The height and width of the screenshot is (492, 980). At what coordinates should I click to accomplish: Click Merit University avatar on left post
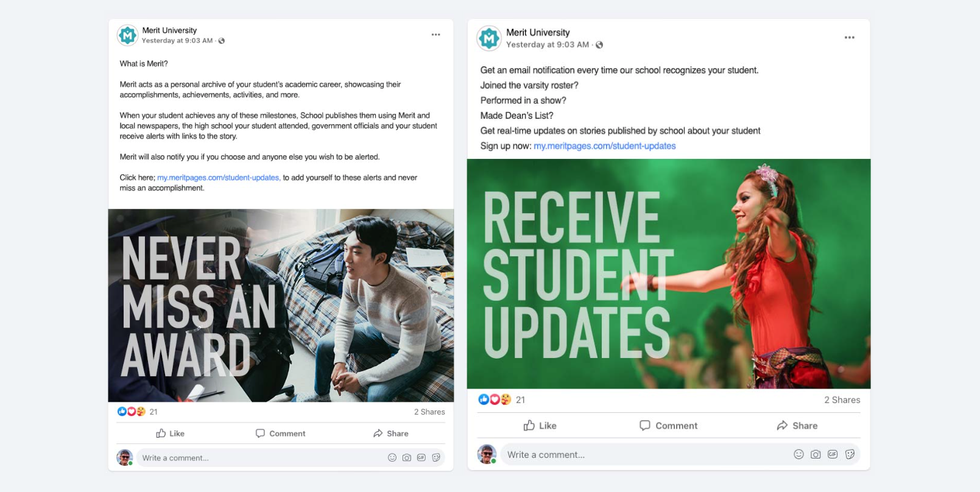pos(127,36)
